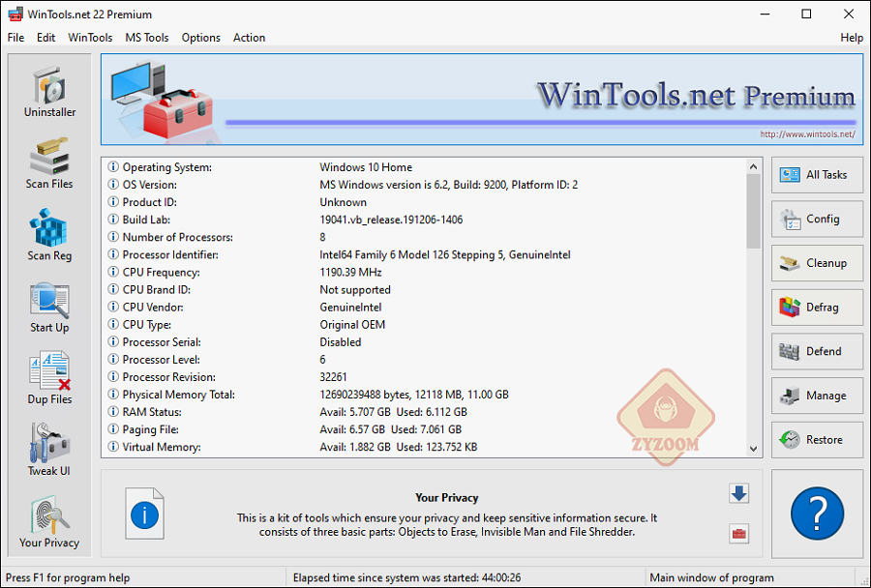Click the small red toolbox icon
This screenshot has width=871, height=588.
[738, 534]
